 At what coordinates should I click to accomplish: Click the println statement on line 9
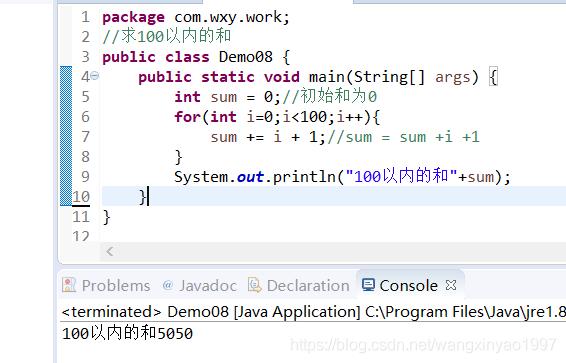342,177
